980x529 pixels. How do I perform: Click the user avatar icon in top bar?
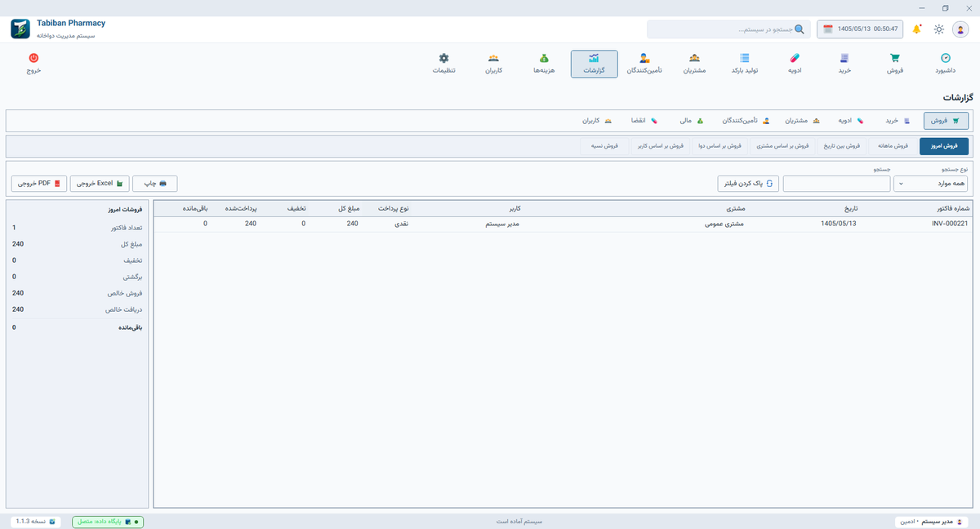[x=960, y=29]
